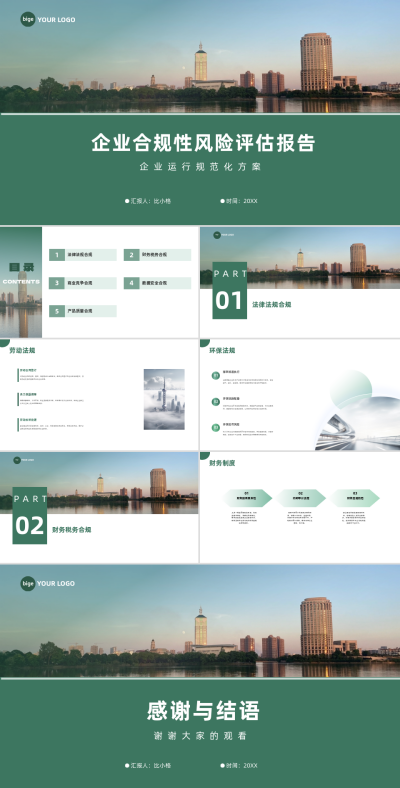
Task: Click the 感谢与结语 heading
Action: [x=203, y=712]
